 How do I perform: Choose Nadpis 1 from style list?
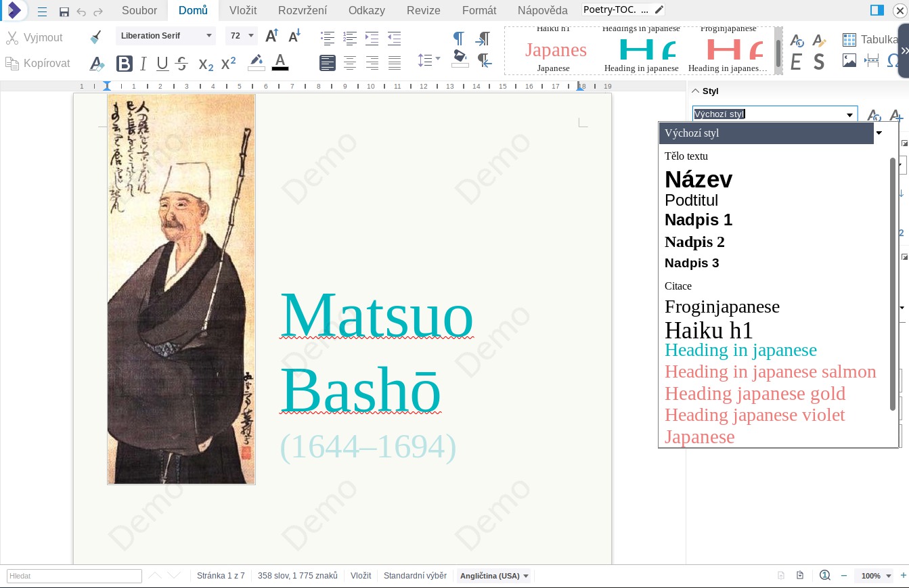699,220
